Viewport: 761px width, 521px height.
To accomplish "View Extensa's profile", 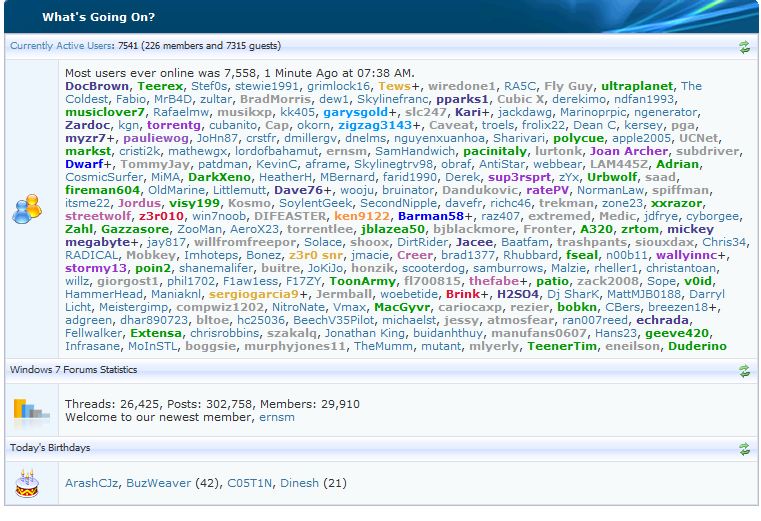I will tap(156, 333).
